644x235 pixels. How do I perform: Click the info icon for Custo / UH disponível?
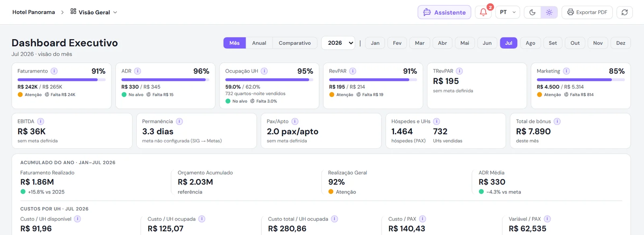point(77,219)
